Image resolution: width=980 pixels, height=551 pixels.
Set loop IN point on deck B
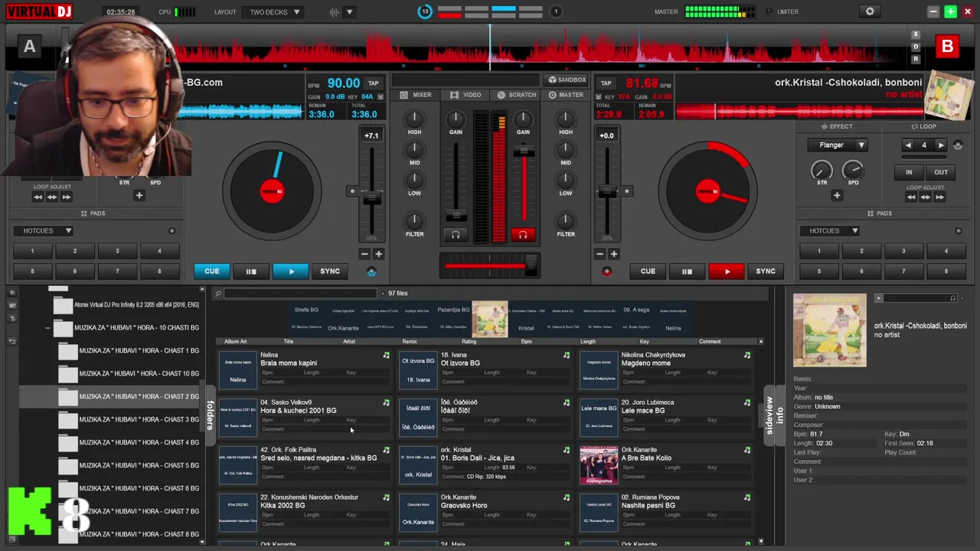(x=909, y=172)
